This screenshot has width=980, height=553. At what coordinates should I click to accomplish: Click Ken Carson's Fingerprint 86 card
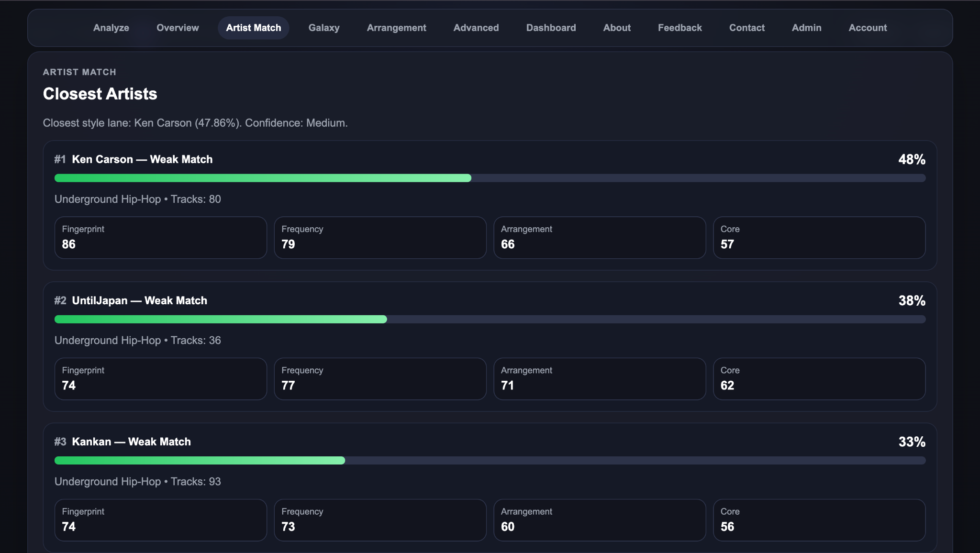pyautogui.click(x=161, y=238)
